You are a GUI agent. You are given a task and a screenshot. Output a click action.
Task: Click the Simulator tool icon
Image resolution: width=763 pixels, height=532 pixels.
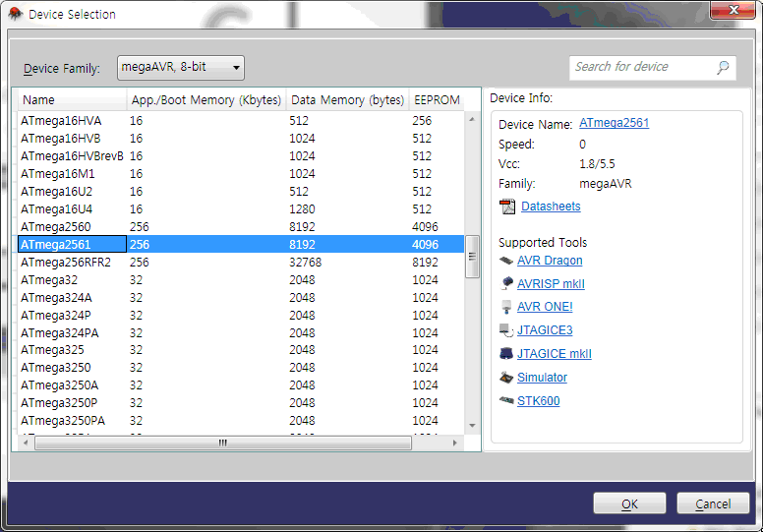click(x=506, y=378)
